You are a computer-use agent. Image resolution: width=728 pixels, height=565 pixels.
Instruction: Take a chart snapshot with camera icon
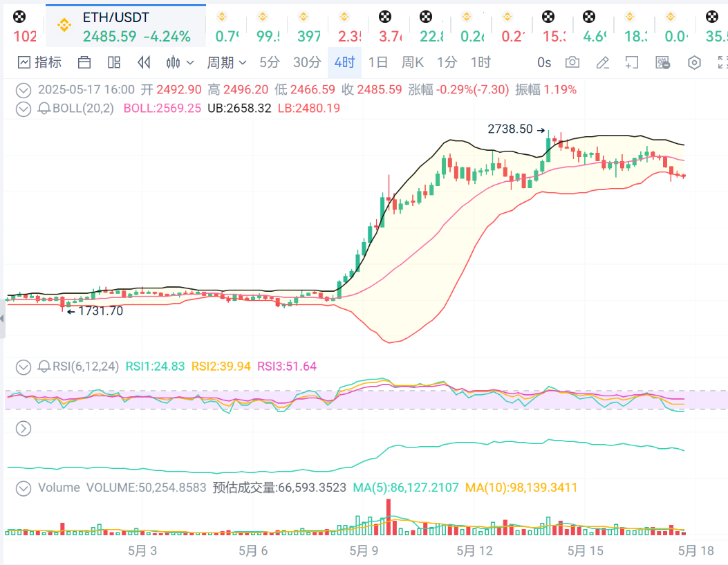tap(572, 62)
